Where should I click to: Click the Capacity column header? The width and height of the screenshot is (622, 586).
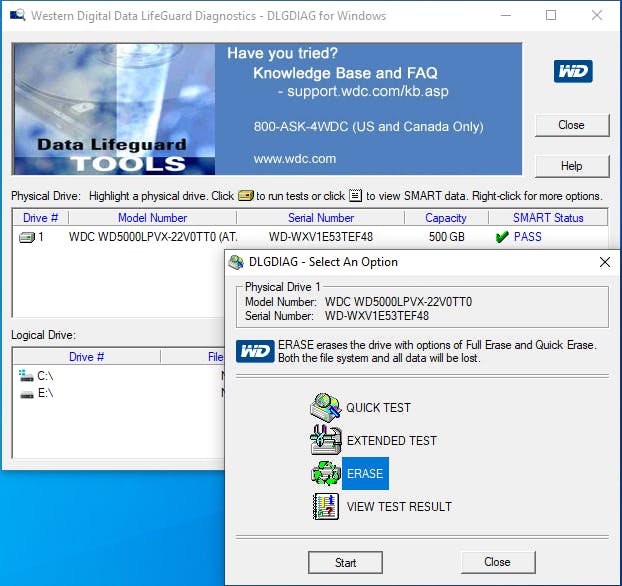tap(445, 217)
